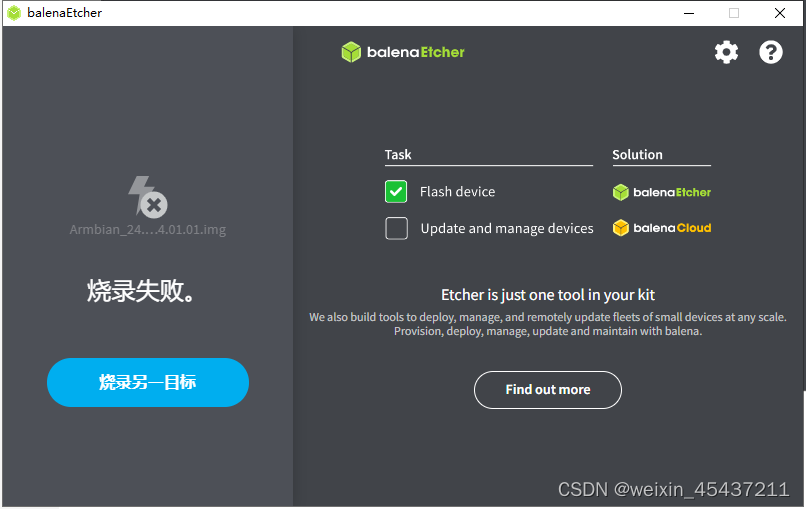This screenshot has height=509, width=806.
Task: Check Update and manage devices box
Action: (x=396, y=228)
